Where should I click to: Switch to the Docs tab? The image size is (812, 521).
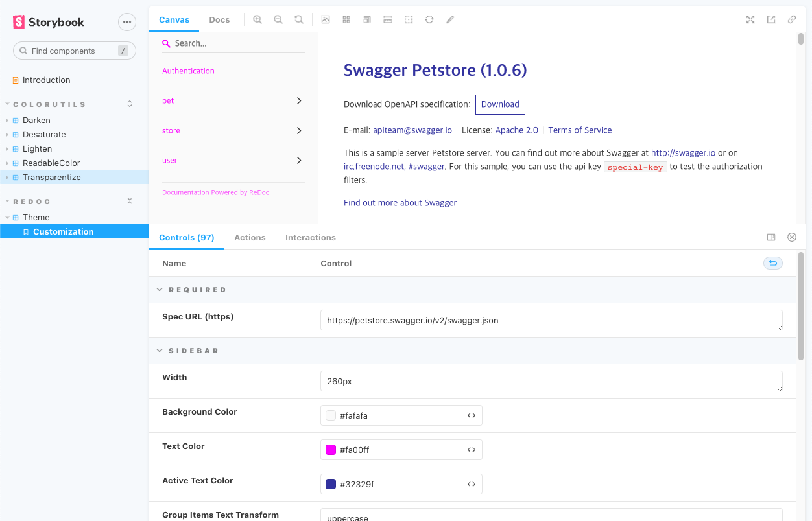coord(219,19)
